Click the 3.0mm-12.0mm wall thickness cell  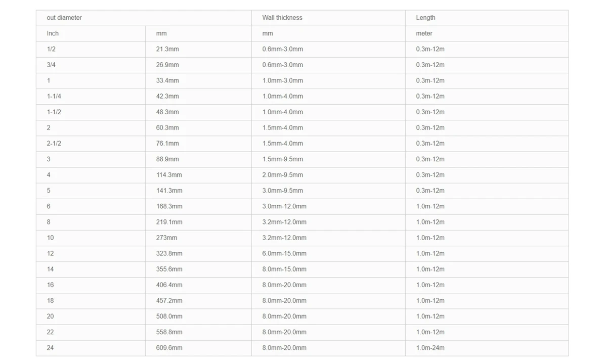click(328, 206)
